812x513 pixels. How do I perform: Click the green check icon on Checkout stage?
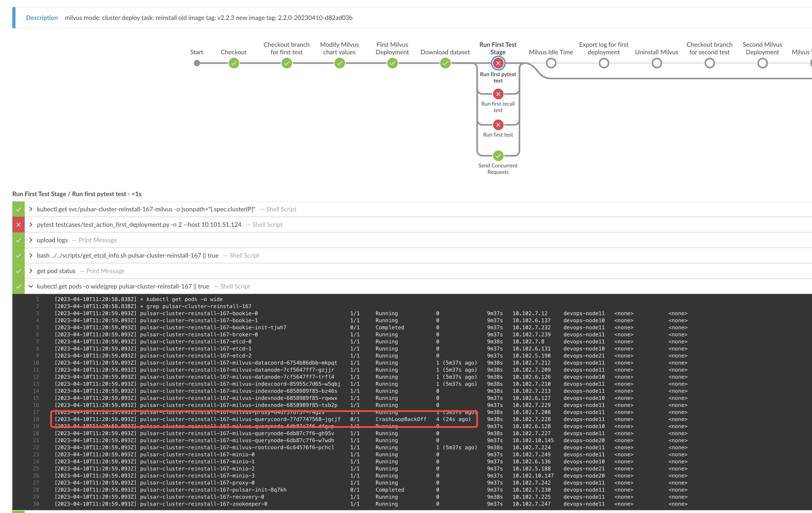234,63
